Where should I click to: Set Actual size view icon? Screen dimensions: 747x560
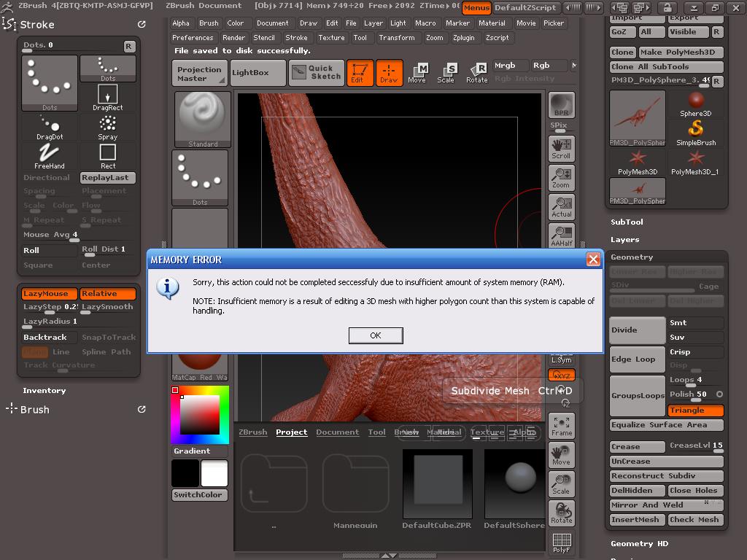(562, 207)
